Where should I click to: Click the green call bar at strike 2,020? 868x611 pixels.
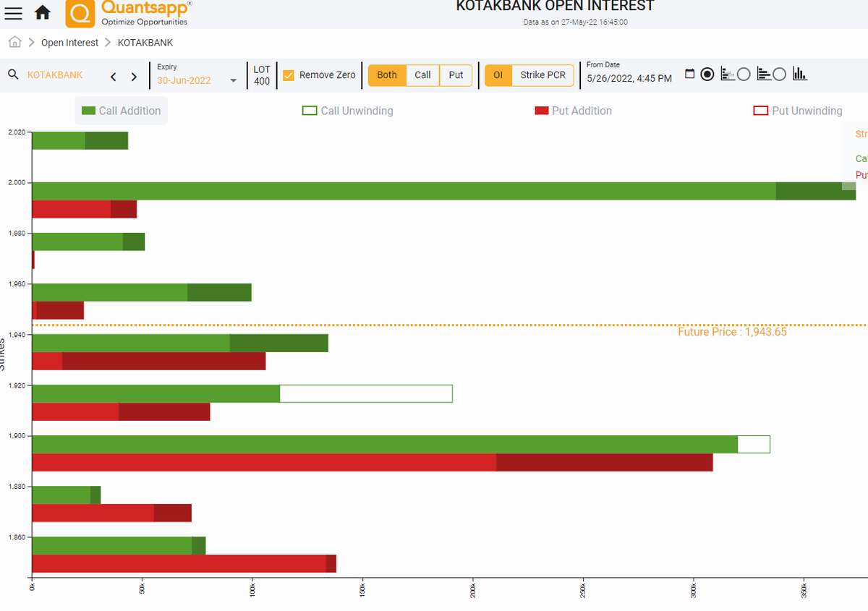80,141
